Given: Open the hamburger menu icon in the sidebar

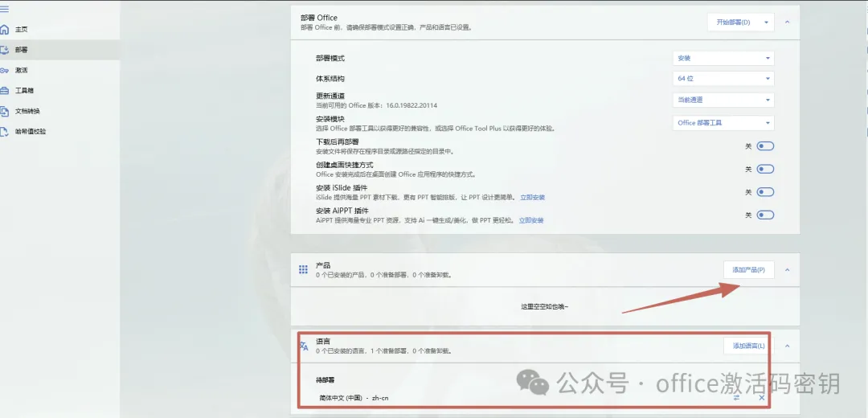Looking at the screenshot, I should [5, 9].
